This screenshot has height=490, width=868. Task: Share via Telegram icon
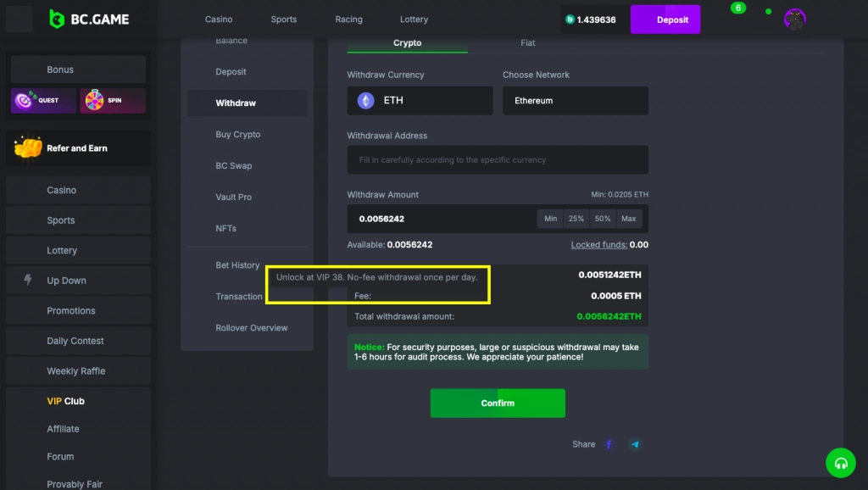(x=635, y=444)
